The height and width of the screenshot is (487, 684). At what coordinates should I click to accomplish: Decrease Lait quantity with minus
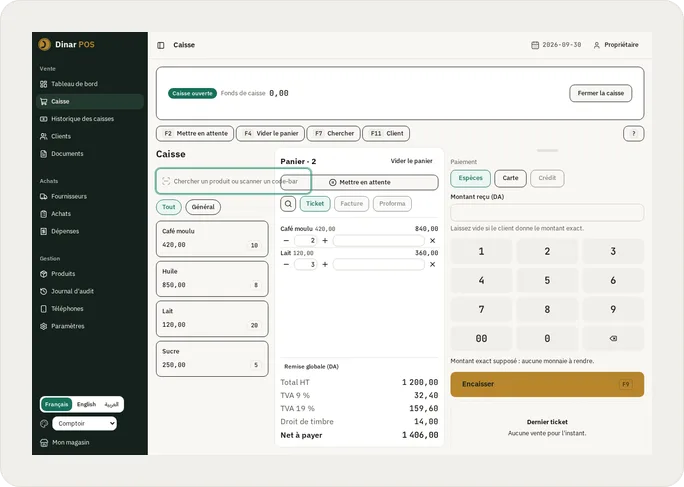point(286,264)
